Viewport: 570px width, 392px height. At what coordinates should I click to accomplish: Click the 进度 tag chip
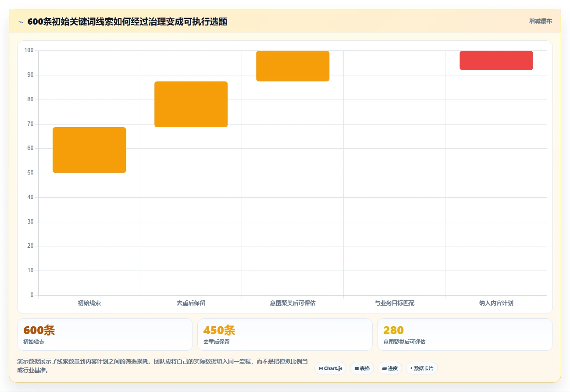point(390,368)
